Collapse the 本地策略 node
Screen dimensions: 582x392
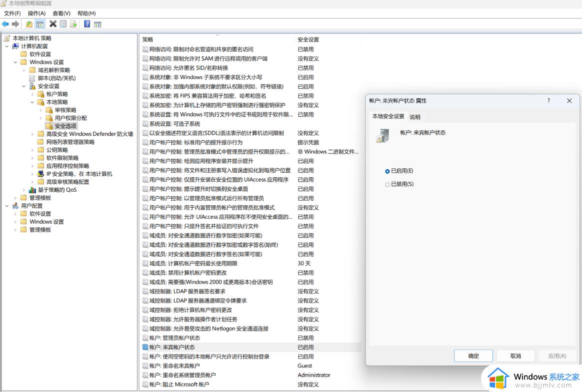coord(32,102)
